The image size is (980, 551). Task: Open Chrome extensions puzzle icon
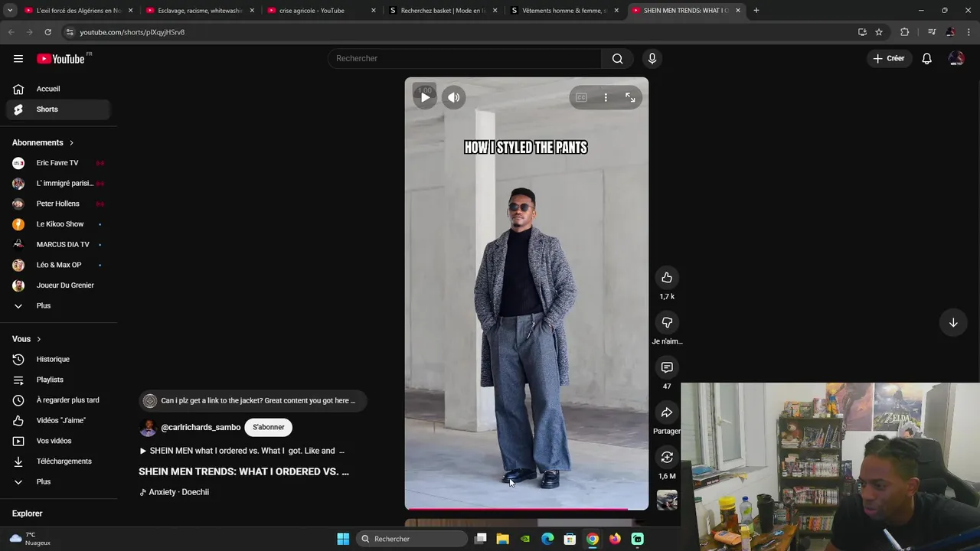pos(905,32)
